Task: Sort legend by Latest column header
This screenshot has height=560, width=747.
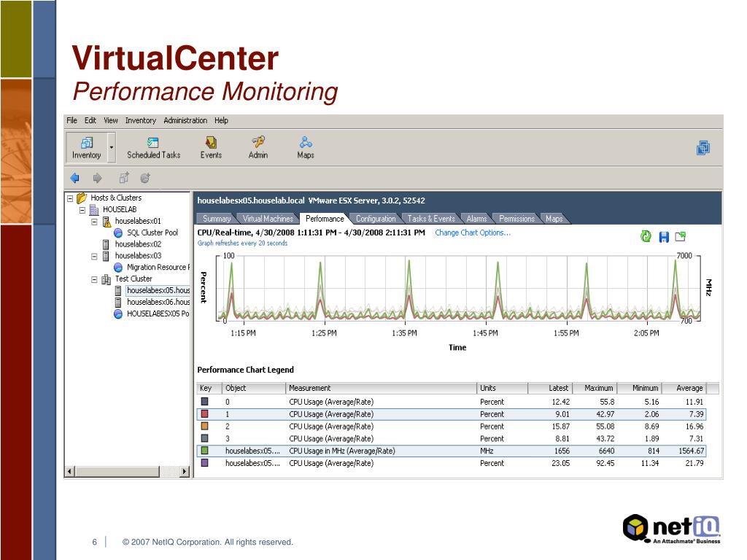Action: [550, 388]
